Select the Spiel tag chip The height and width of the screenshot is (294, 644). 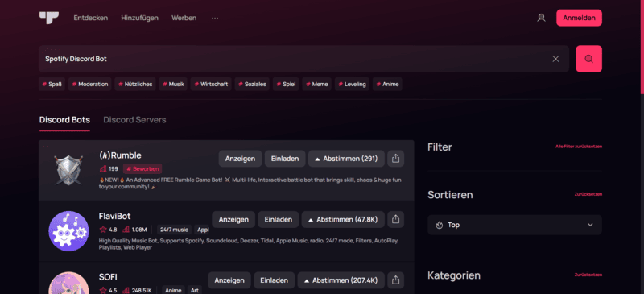(286, 85)
